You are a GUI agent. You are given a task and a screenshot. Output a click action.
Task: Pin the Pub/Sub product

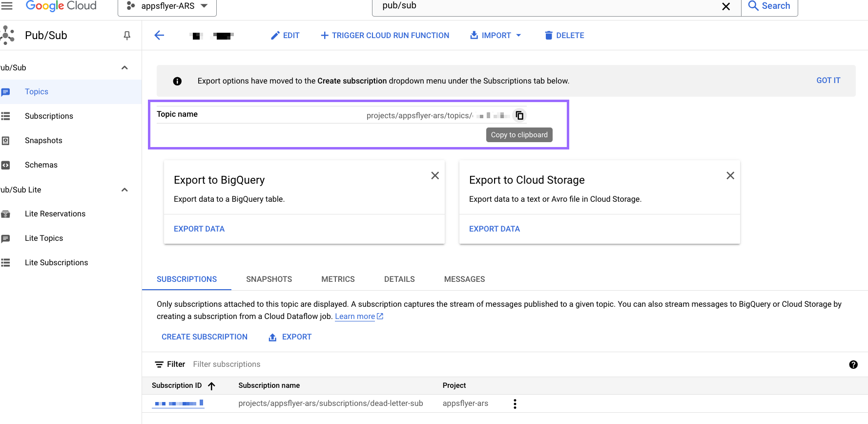(127, 36)
